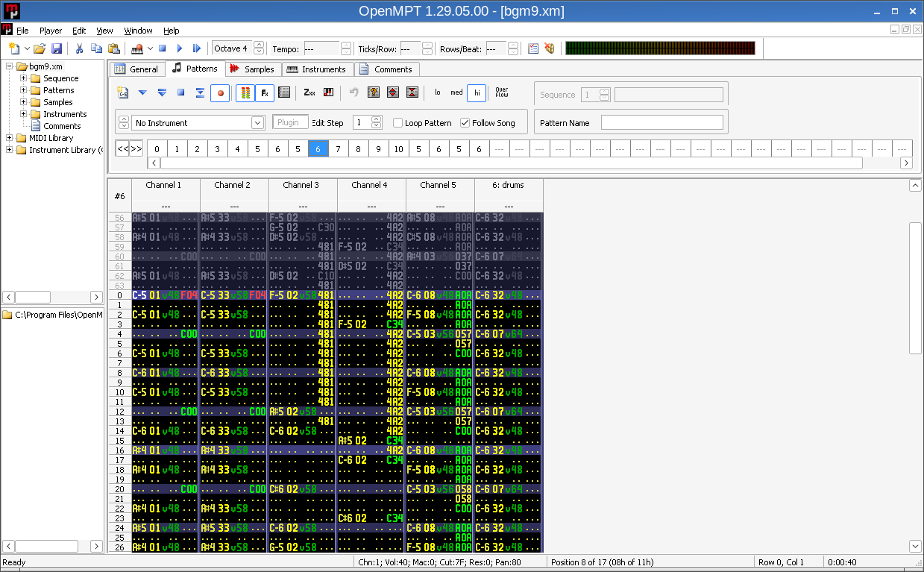Image resolution: width=924 pixels, height=572 pixels.
Task: Click the main toolbar Pause/Resume icon
Action: pyautogui.click(x=196, y=48)
